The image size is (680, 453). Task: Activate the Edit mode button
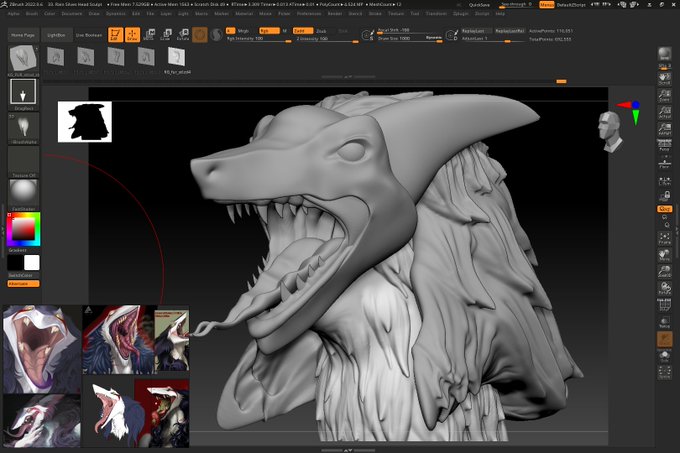click(113, 35)
